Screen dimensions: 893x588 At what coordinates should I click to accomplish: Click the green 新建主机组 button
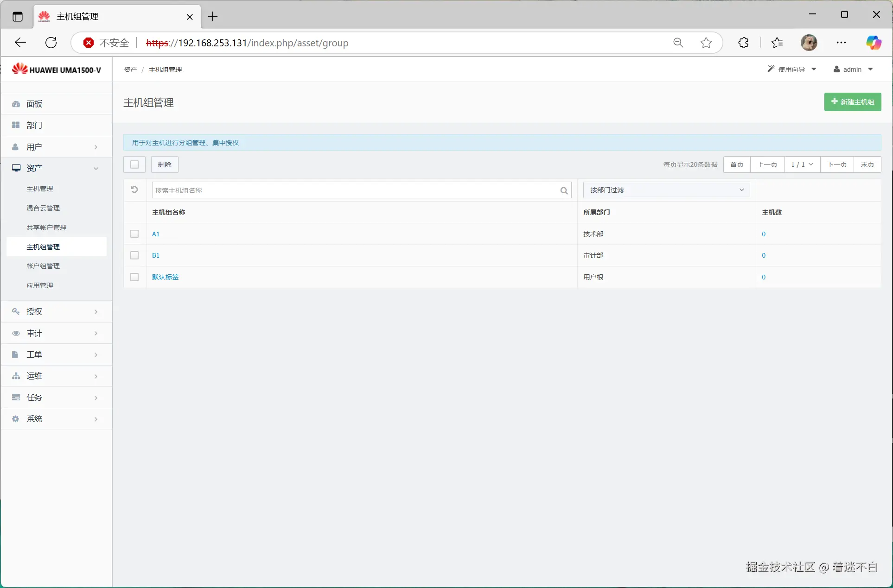click(852, 102)
